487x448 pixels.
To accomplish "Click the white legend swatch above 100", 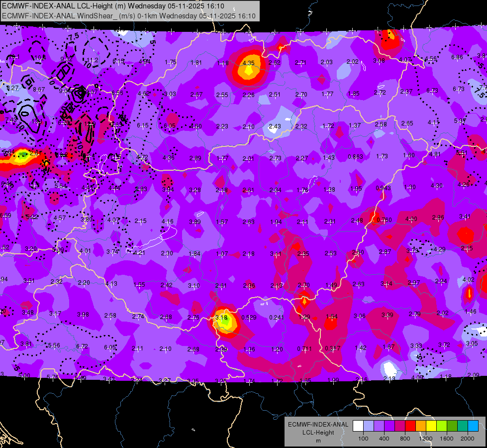I will (358, 426).
